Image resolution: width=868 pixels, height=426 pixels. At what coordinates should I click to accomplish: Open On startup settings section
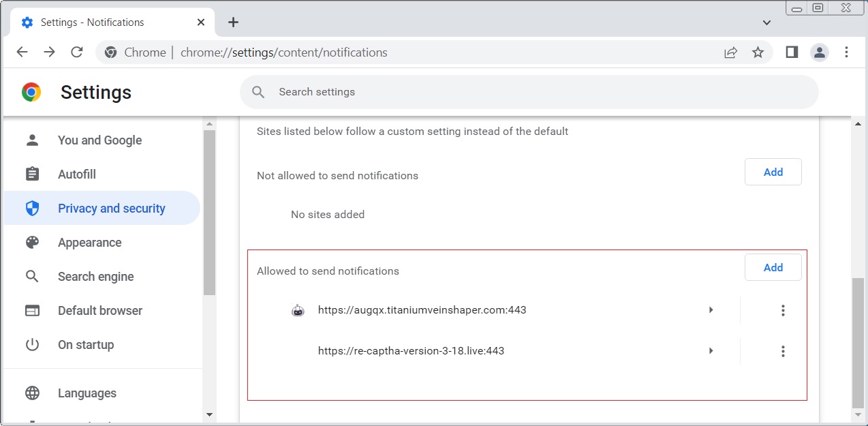click(102, 345)
